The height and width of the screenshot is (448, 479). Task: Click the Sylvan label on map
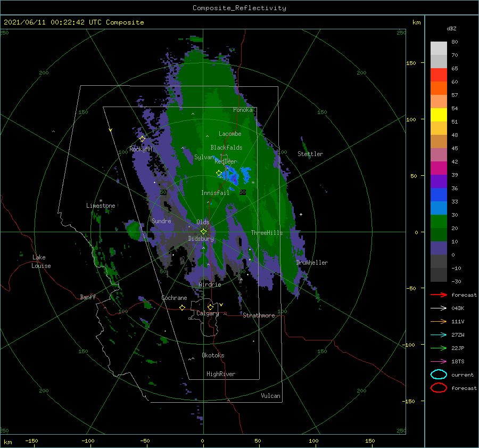pos(204,157)
